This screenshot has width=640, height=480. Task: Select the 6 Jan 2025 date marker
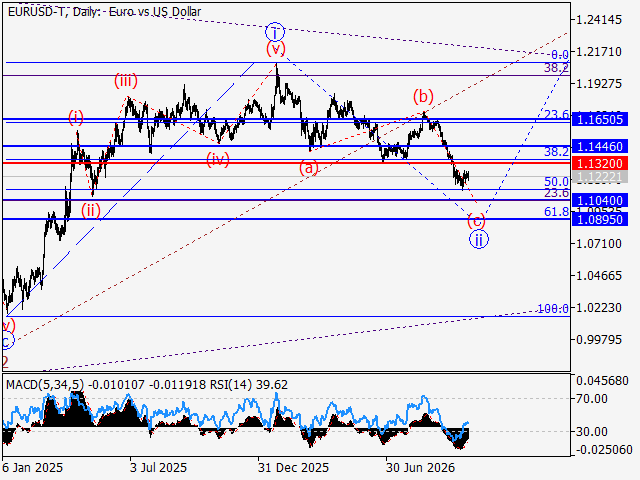tap(33, 467)
